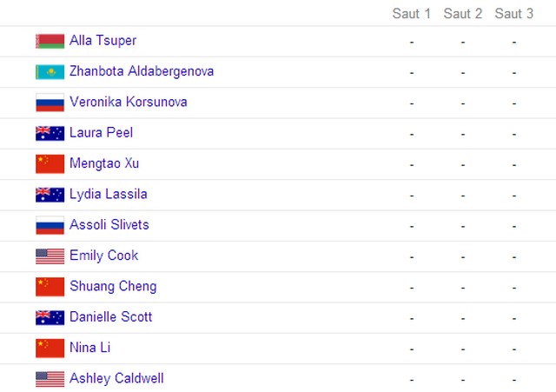Click the USA flag next to Ashley Caldwell
The width and height of the screenshot is (556, 392).
50,379
